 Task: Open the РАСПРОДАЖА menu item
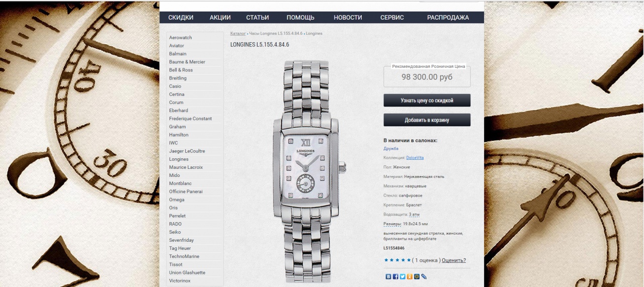(448, 18)
